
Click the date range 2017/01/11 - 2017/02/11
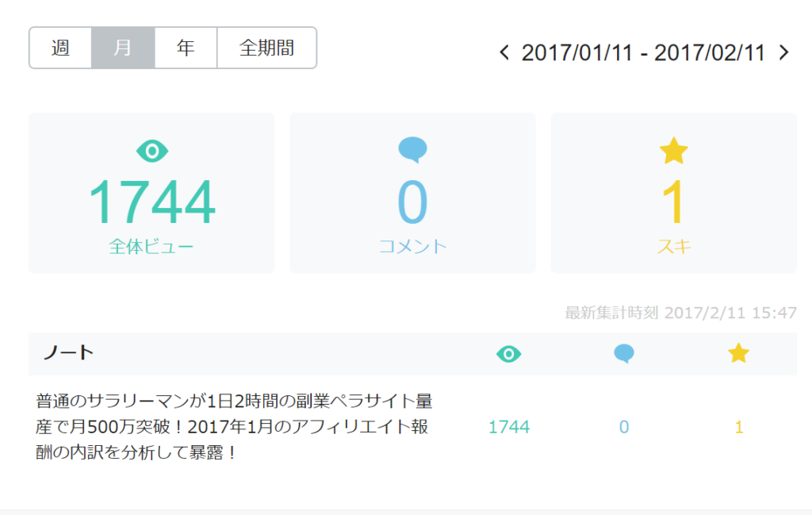click(643, 53)
